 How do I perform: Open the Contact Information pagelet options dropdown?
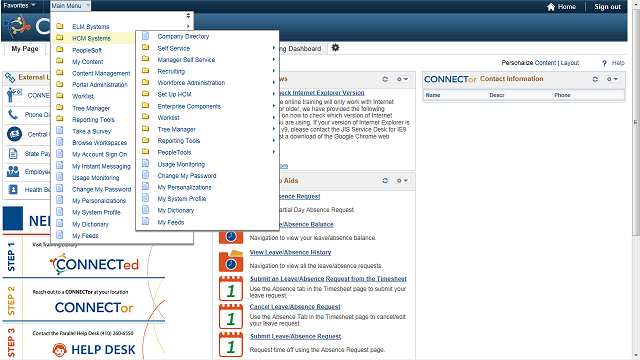pos(612,79)
